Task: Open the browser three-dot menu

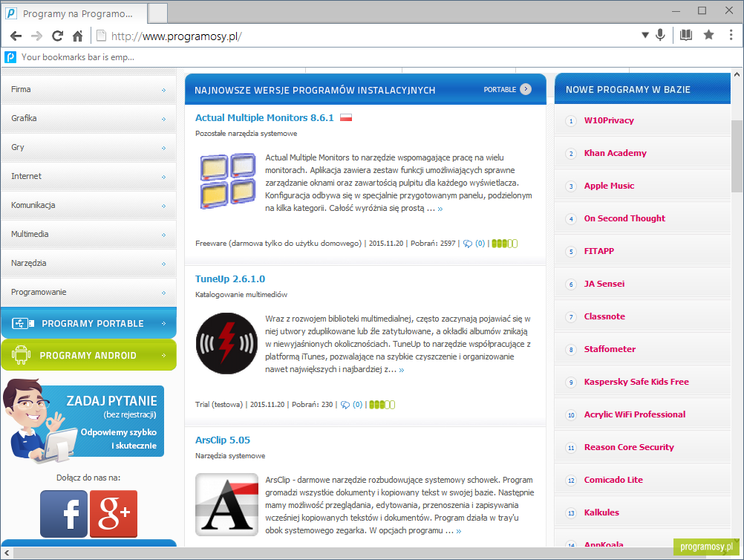Action: [731, 35]
